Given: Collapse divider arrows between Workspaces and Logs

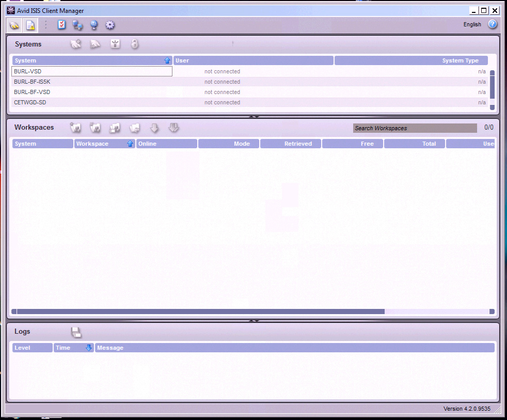Looking at the screenshot, I should point(254,321).
